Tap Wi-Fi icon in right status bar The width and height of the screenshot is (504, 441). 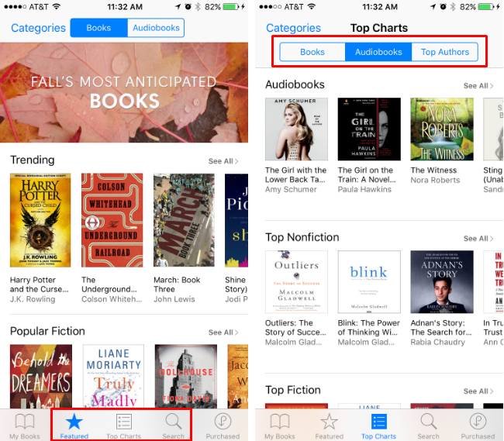(312, 6)
